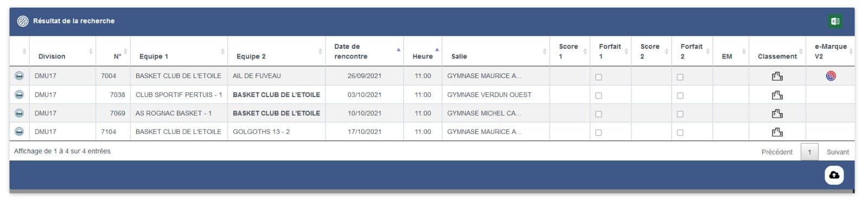
Task: View classement icon for match 7104
Action: coord(777,132)
